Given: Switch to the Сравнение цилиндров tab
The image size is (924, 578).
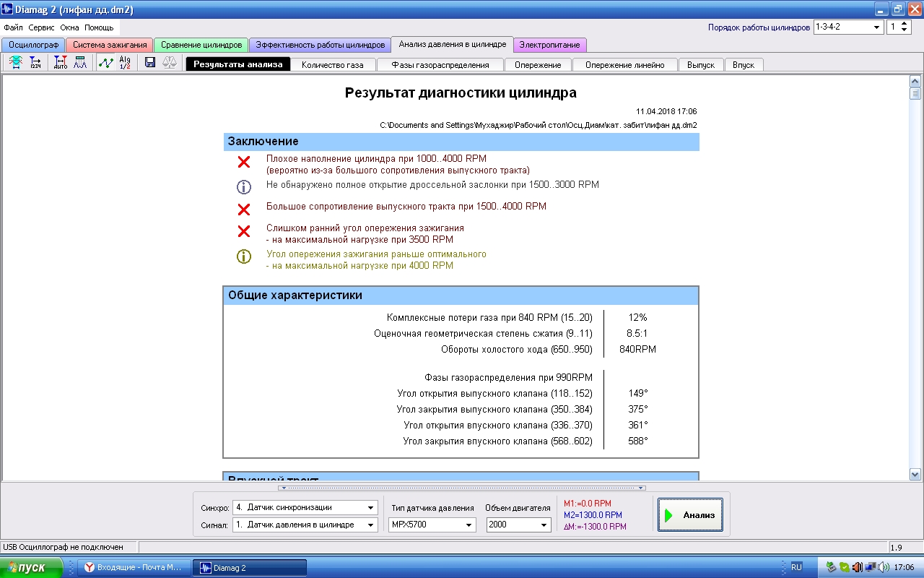Looking at the screenshot, I should [x=201, y=45].
